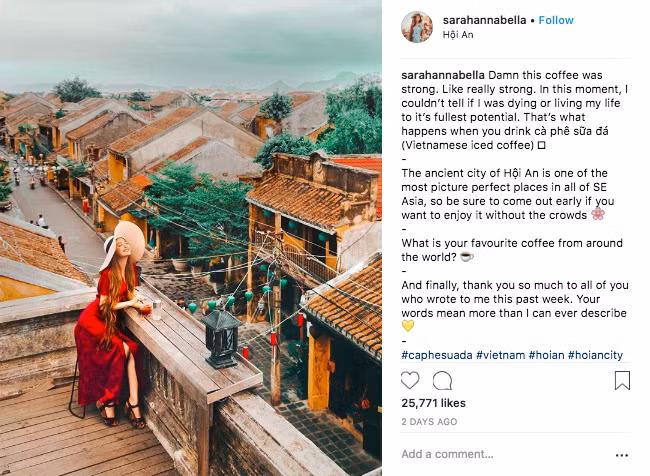Click the 2 DAYS AGO timestamp
650x476 pixels.
click(429, 422)
